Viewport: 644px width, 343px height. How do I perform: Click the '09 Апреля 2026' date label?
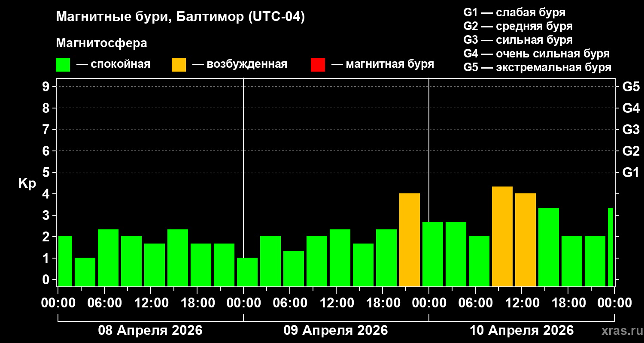click(336, 331)
